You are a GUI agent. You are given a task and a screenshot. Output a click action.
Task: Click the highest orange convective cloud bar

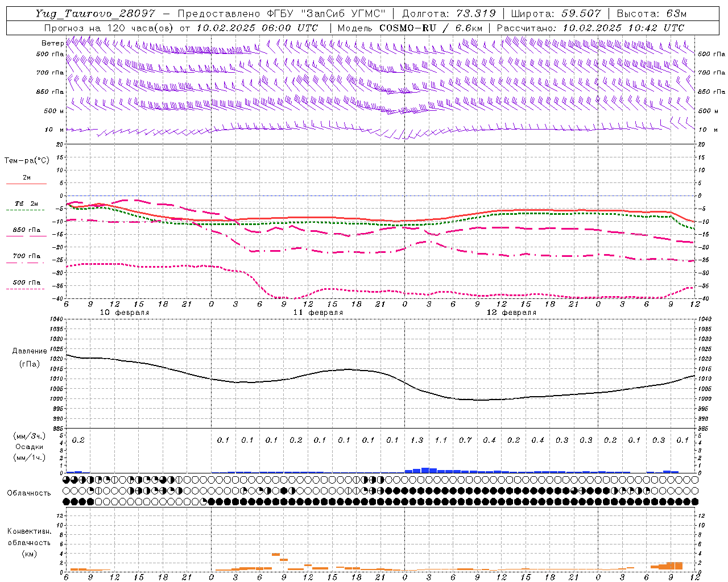pos(275,554)
